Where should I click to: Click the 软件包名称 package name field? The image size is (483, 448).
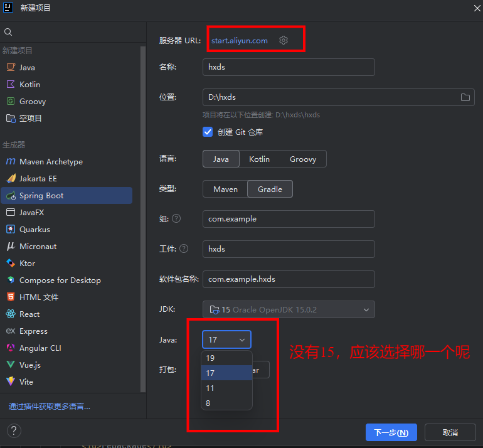tap(289, 279)
